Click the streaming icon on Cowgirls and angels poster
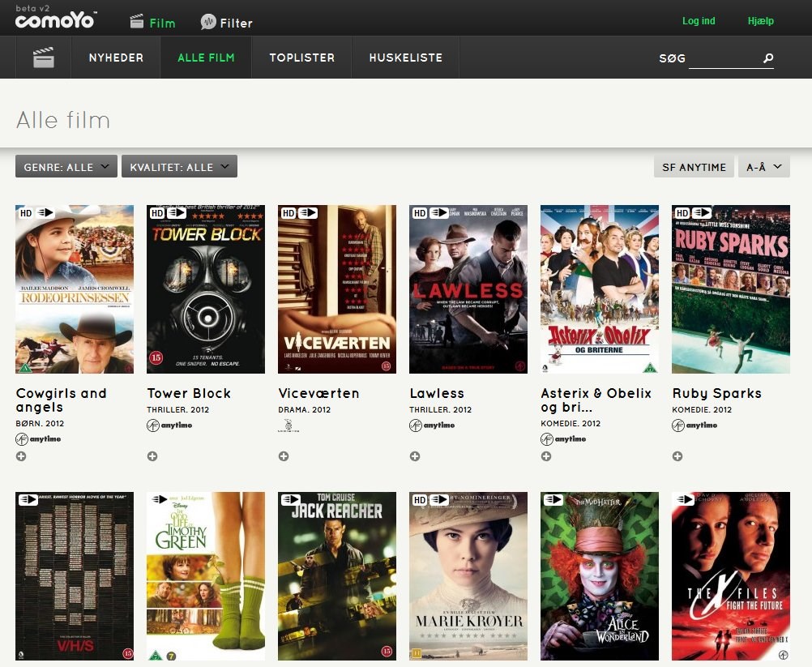 click(x=45, y=213)
